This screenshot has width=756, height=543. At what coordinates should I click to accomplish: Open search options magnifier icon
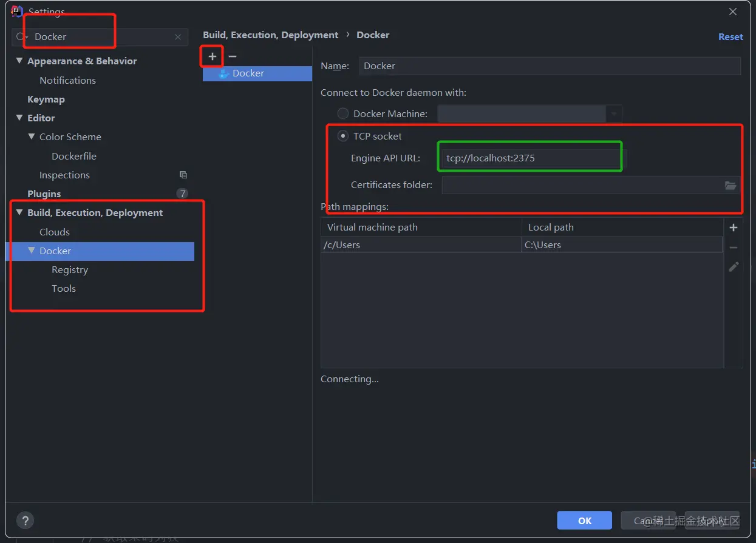click(22, 37)
